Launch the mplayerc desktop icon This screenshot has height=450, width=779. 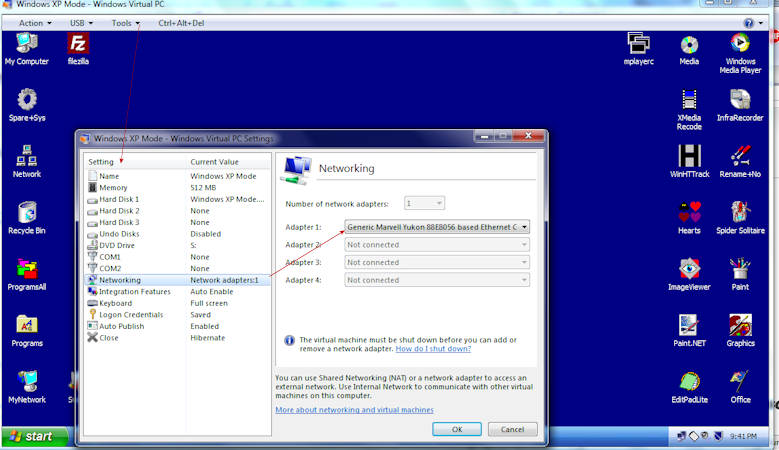point(639,49)
